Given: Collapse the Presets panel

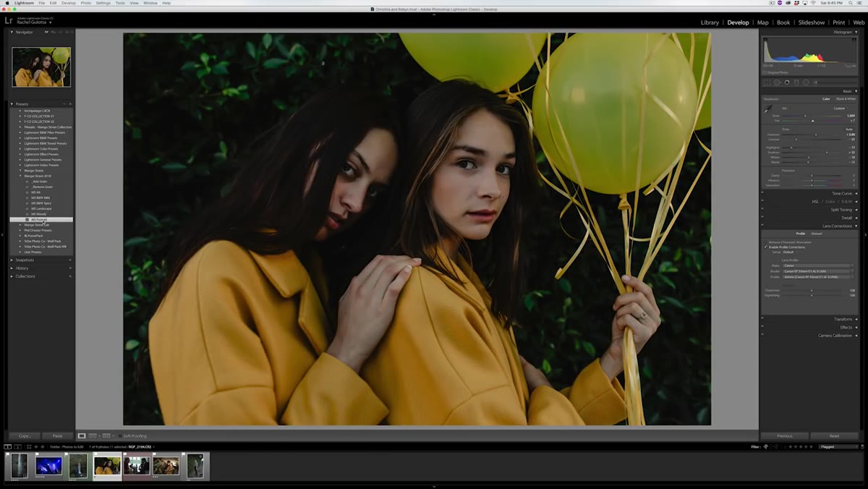Looking at the screenshot, I should [x=12, y=104].
